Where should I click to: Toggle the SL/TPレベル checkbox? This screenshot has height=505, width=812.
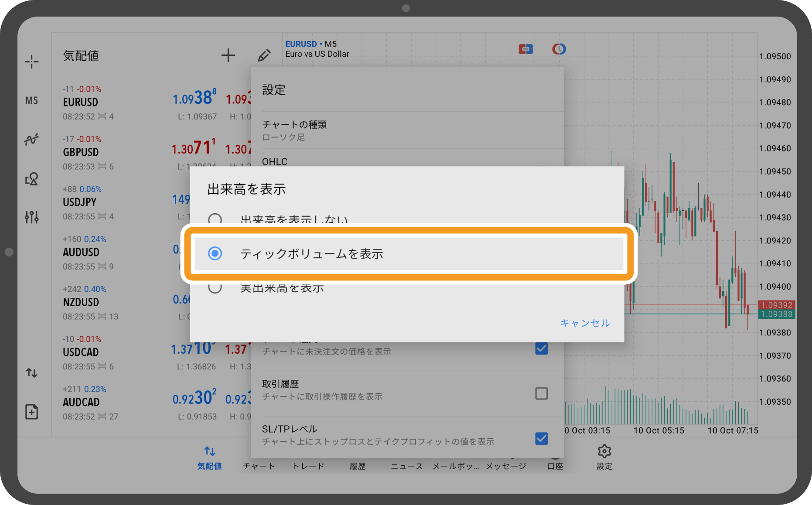[x=542, y=438]
